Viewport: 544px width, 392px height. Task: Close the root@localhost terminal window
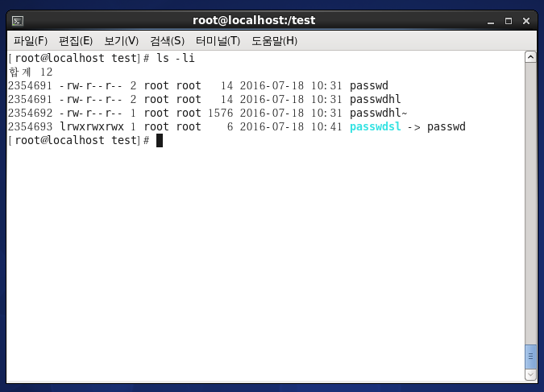[526, 21]
